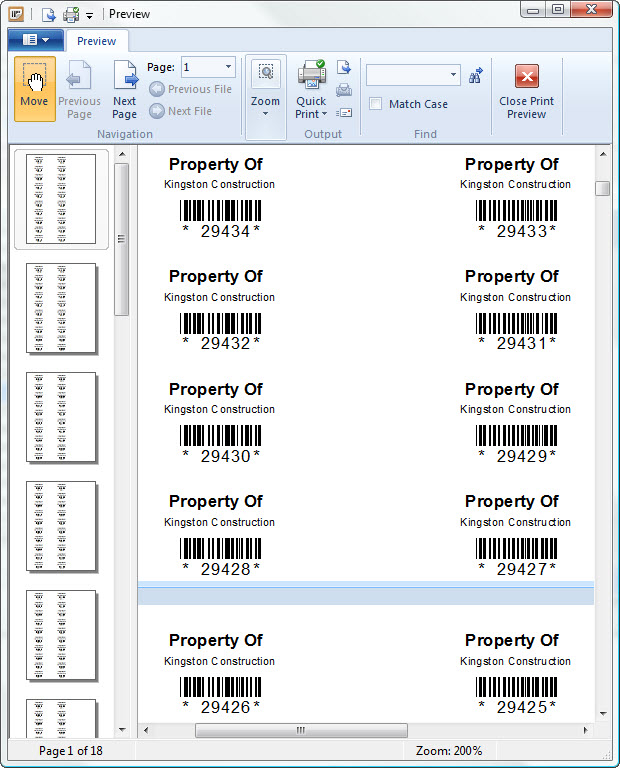This screenshot has width=620, height=768.
Task: Click the preview vertical scroll down arrow
Action: (603, 714)
